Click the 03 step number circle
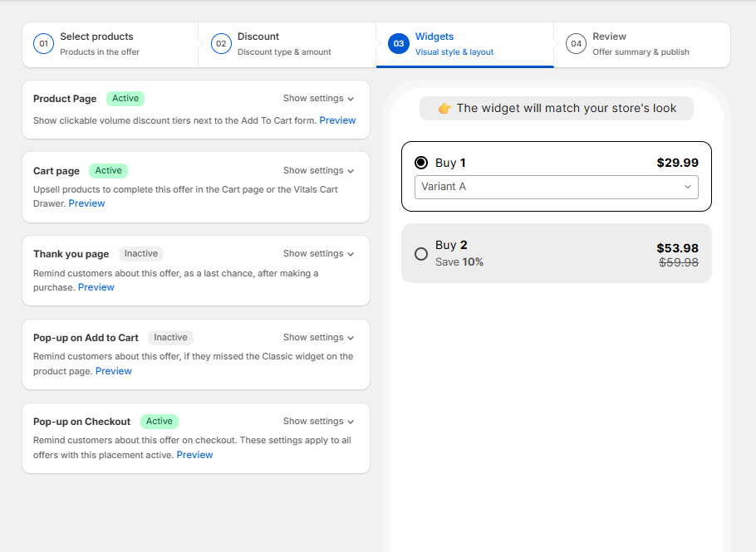This screenshot has height=552, width=756. coord(398,44)
